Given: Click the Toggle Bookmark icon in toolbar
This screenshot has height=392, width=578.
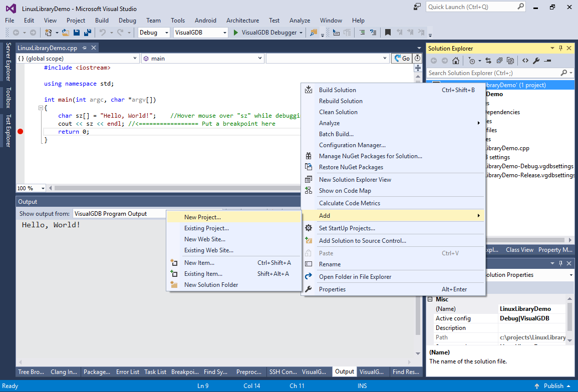Looking at the screenshot, I should point(388,33).
